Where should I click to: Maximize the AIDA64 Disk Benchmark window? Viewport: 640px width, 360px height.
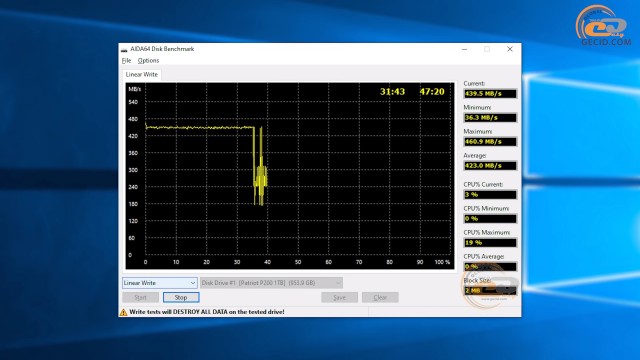(x=487, y=49)
